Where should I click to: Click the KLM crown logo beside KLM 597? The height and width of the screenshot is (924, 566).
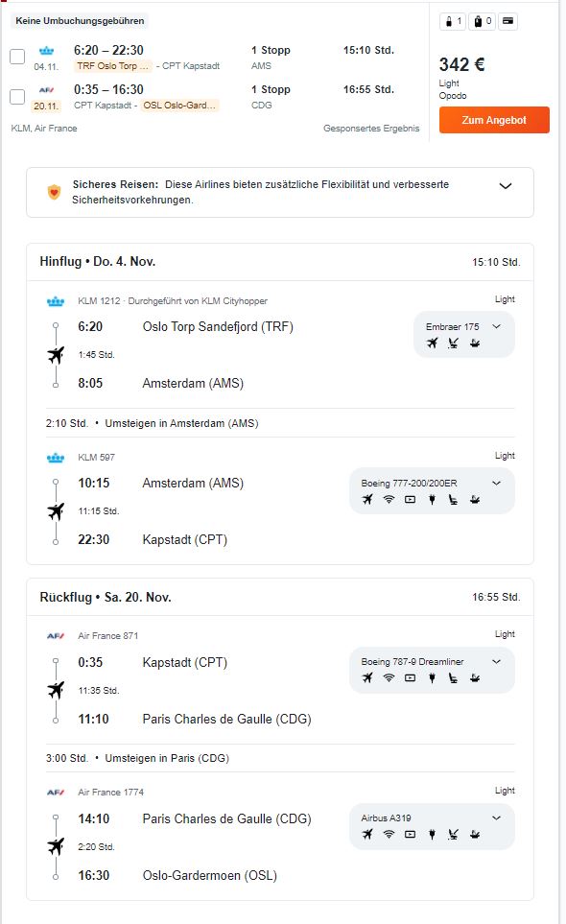[x=56, y=458]
